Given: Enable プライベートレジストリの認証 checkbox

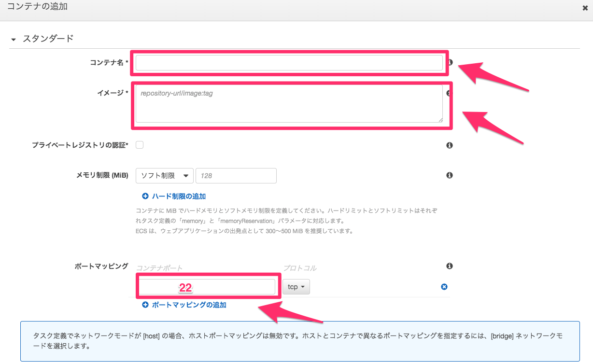Looking at the screenshot, I should pos(140,145).
